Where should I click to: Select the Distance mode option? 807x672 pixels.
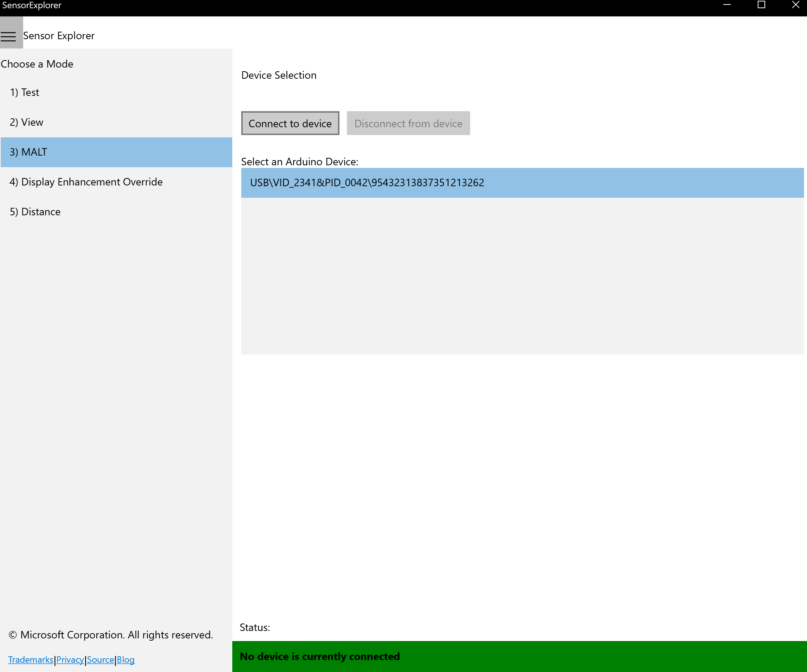tap(35, 211)
